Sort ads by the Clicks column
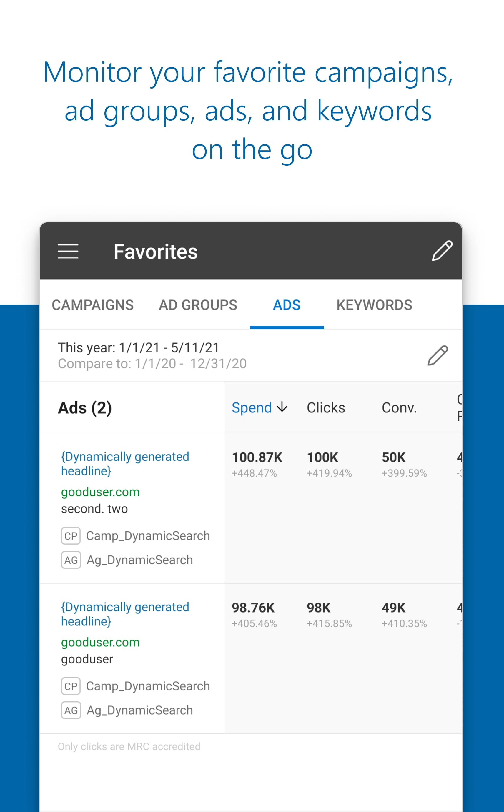This screenshot has width=504, height=812. [326, 407]
